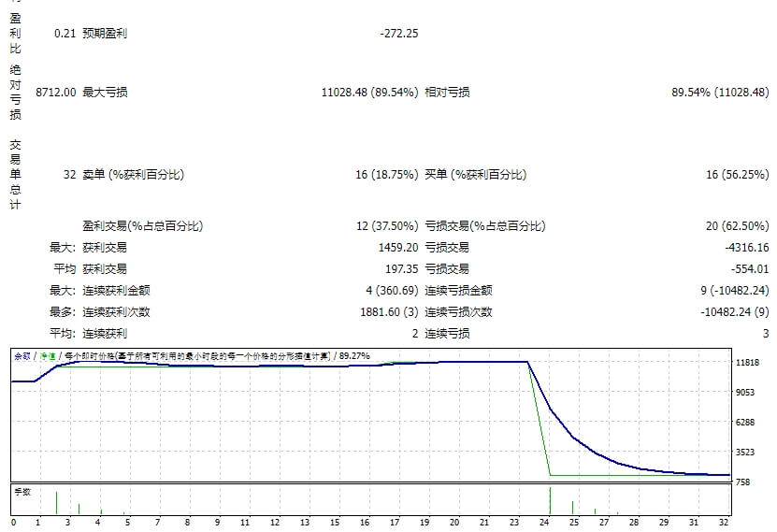The height and width of the screenshot is (532, 777).
Task: Select the consecutive wins value 4 (360.69)
Action: (x=392, y=290)
